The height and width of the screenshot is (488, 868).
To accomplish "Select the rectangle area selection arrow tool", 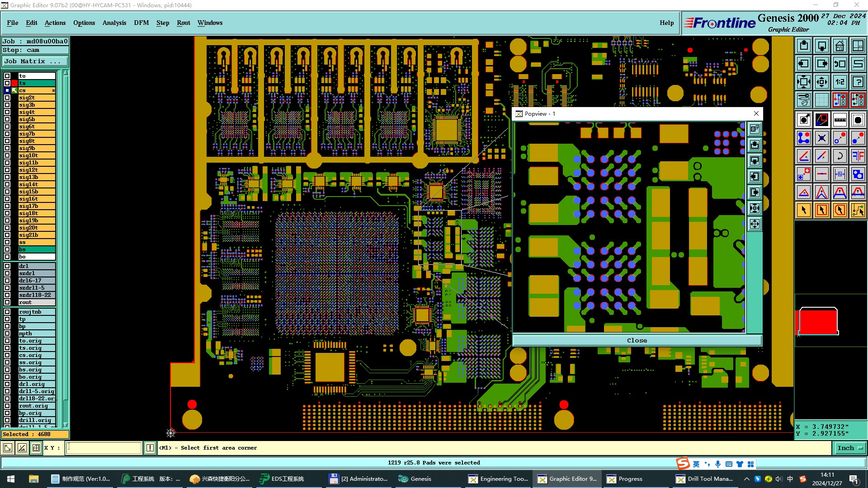I will pyautogui.click(x=821, y=210).
